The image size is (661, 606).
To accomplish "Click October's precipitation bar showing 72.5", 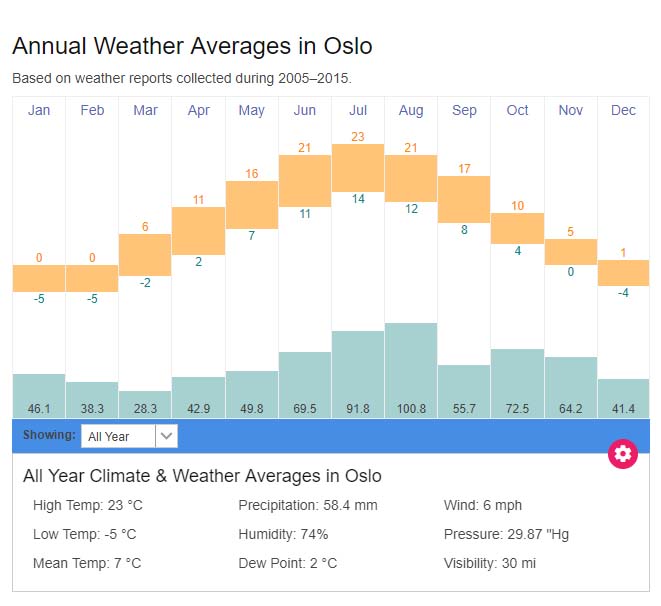I will tap(517, 380).
